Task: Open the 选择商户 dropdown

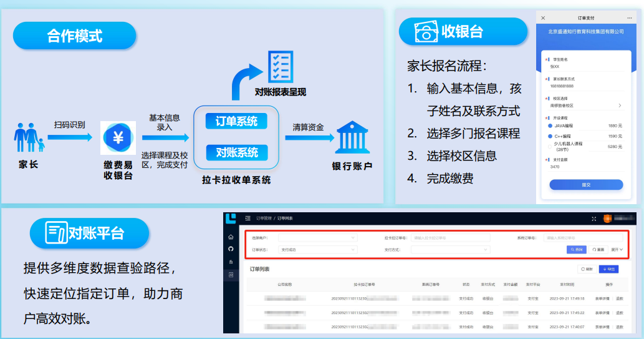Action: click(317, 238)
